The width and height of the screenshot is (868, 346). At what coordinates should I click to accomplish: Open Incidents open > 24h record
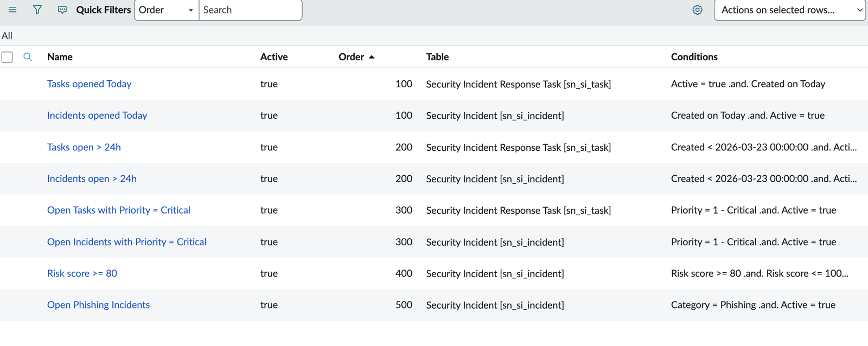coord(92,178)
